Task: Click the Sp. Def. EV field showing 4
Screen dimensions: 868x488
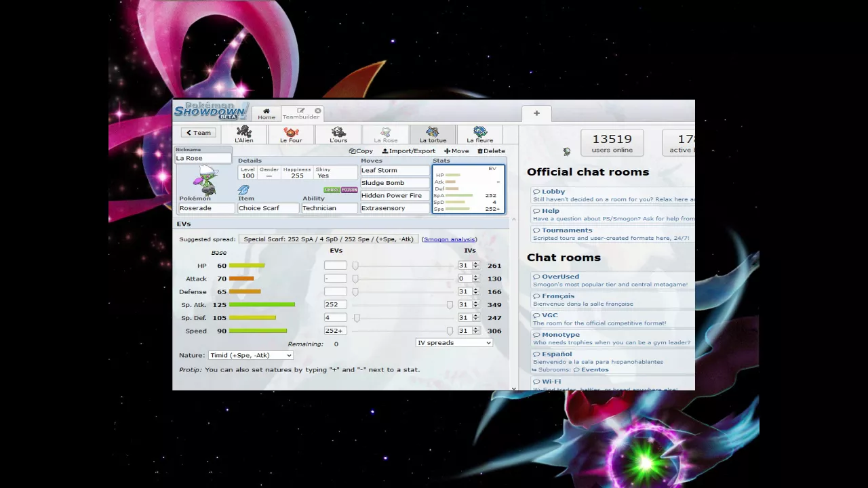Action: point(335,317)
